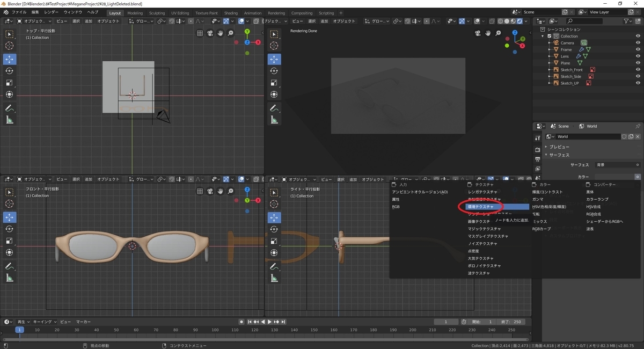Open the レンダー menu in the menu bar
644x349 pixels.
[52, 12]
